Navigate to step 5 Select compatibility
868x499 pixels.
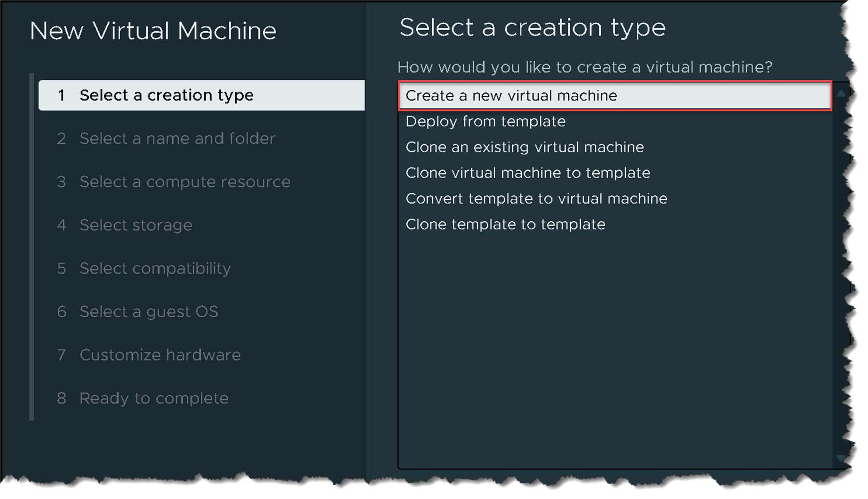tap(155, 268)
